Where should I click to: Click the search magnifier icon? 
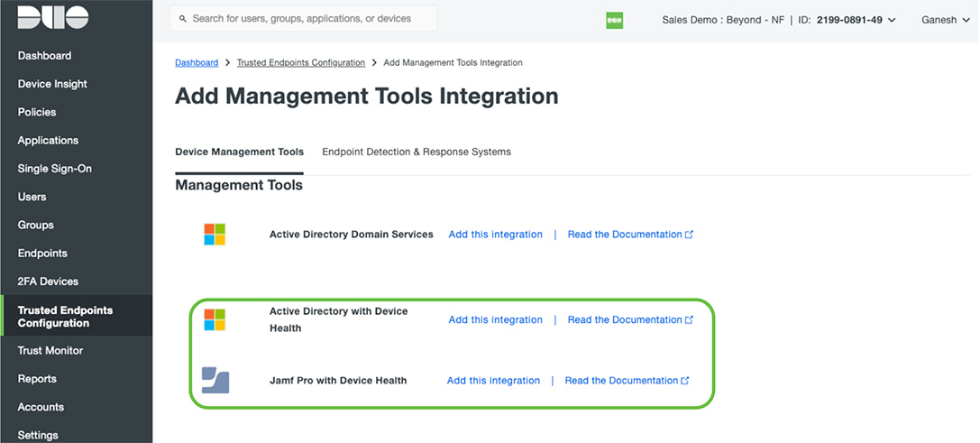[x=183, y=19]
